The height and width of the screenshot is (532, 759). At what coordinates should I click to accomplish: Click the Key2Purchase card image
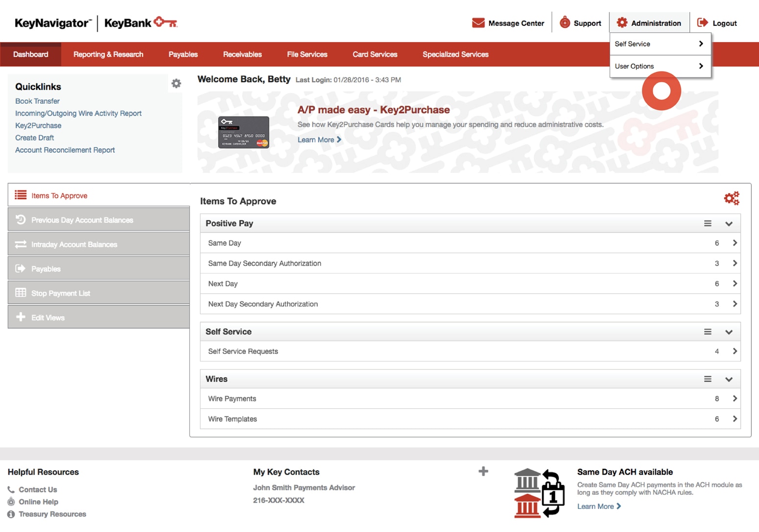243,132
